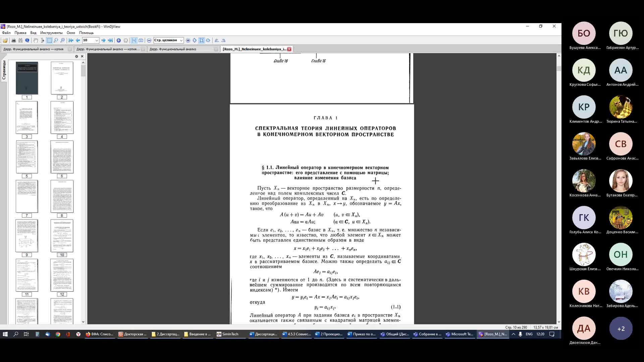
Task: Click the document view scrollbar thumb
Action: 559,68
